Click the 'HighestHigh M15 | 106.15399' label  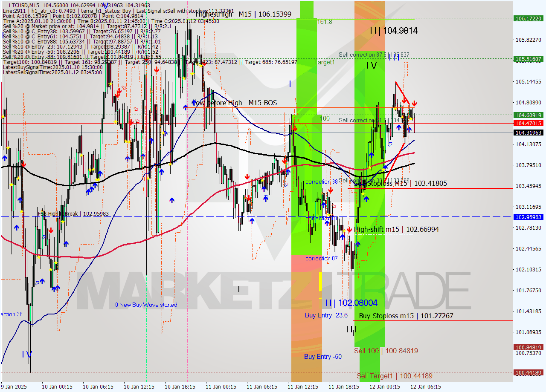[x=244, y=14]
